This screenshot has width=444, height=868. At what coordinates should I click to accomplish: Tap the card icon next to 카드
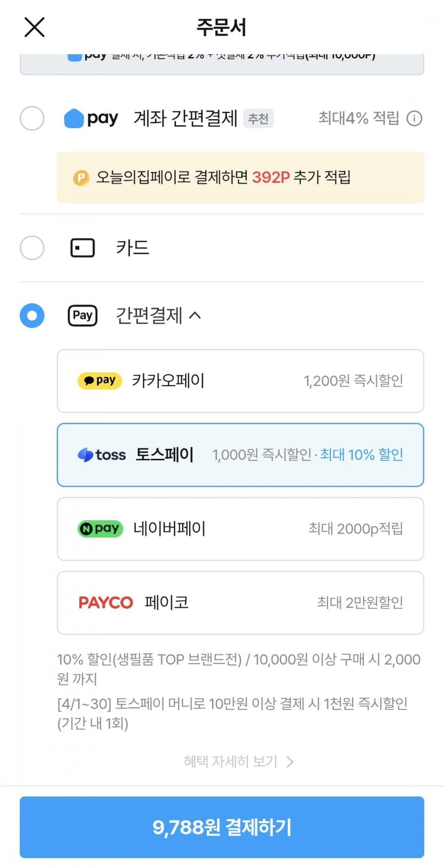pos(82,248)
